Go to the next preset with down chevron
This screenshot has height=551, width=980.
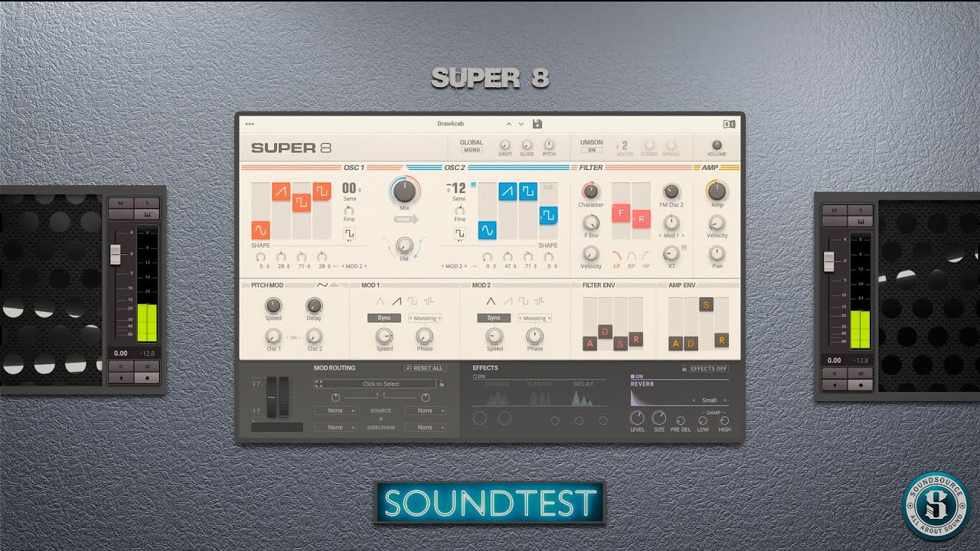point(521,124)
